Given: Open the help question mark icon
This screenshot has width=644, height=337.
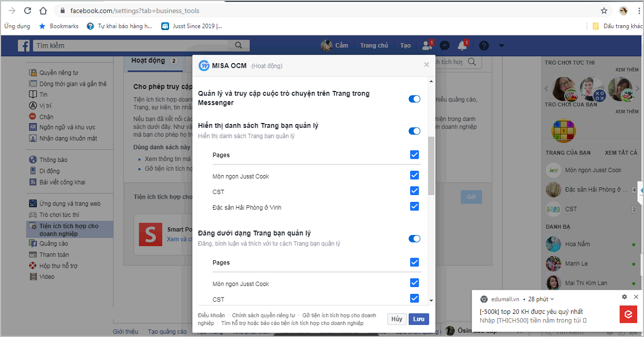Looking at the screenshot, I should click(x=484, y=46).
